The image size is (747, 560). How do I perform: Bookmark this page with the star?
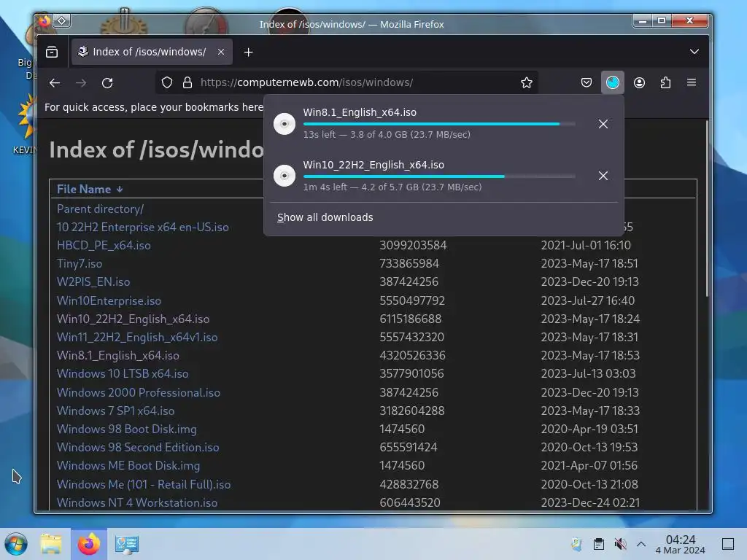tap(527, 82)
